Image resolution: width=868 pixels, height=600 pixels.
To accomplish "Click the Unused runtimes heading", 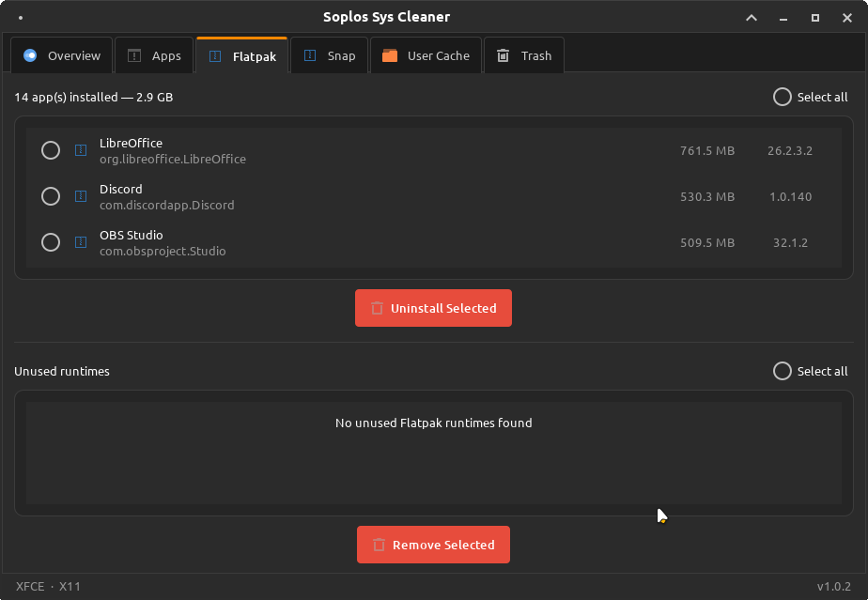I will click(x=62, y=371).
